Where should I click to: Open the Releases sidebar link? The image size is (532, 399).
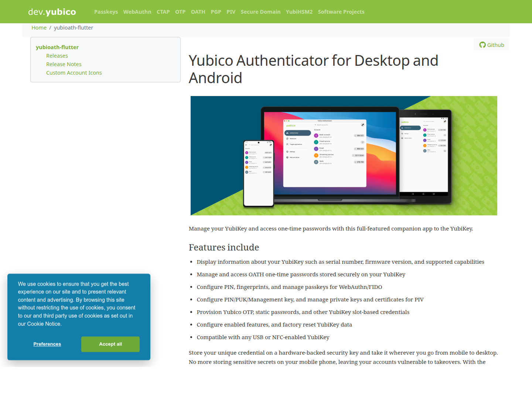[x=57, y=56]
